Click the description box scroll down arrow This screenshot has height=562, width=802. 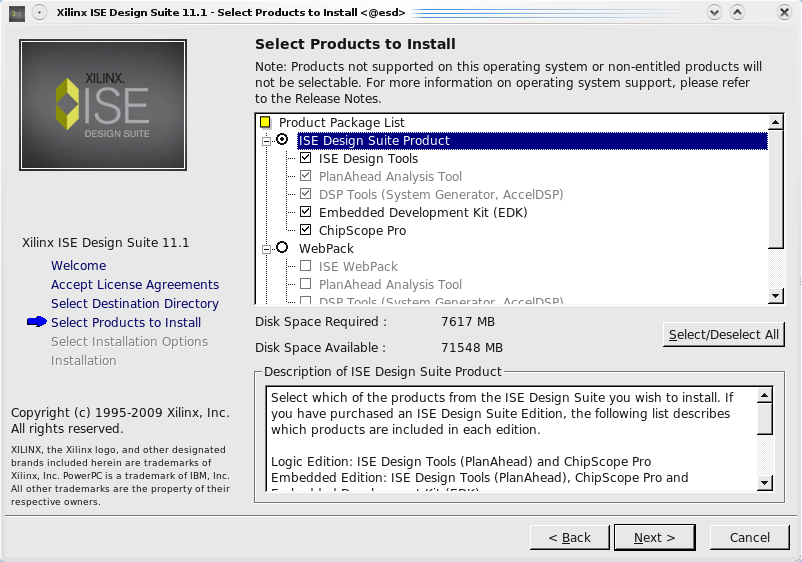click(x=765, y=482)
